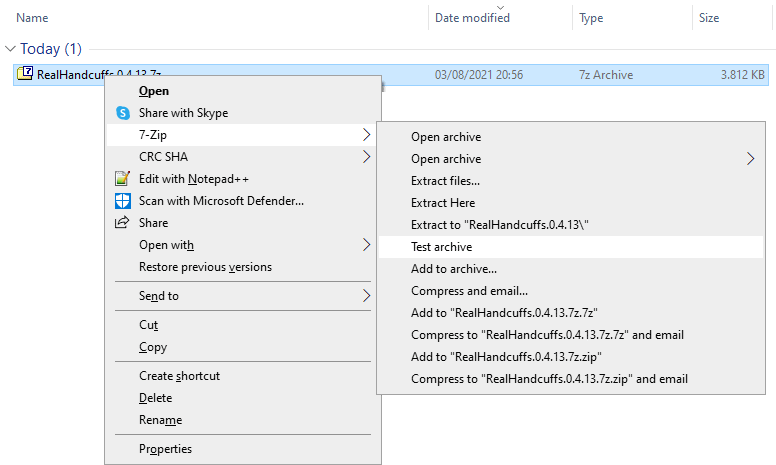Select Open archive entry with submenu arrow
776x465 pixels.
pos(571,159)
